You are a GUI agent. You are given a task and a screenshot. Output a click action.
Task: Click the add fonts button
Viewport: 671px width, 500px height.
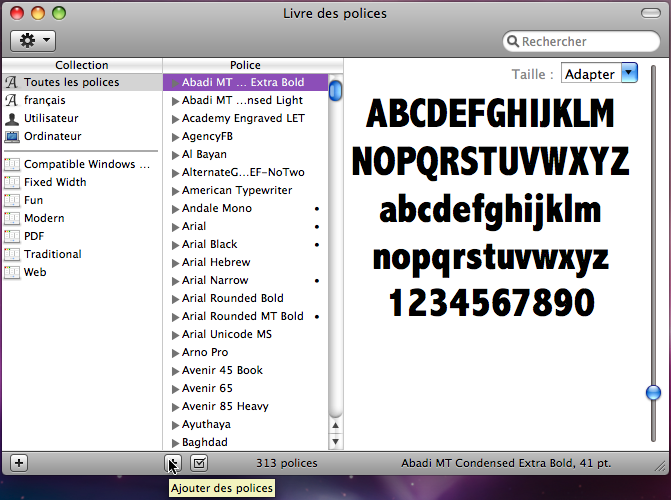pos(173,462)
